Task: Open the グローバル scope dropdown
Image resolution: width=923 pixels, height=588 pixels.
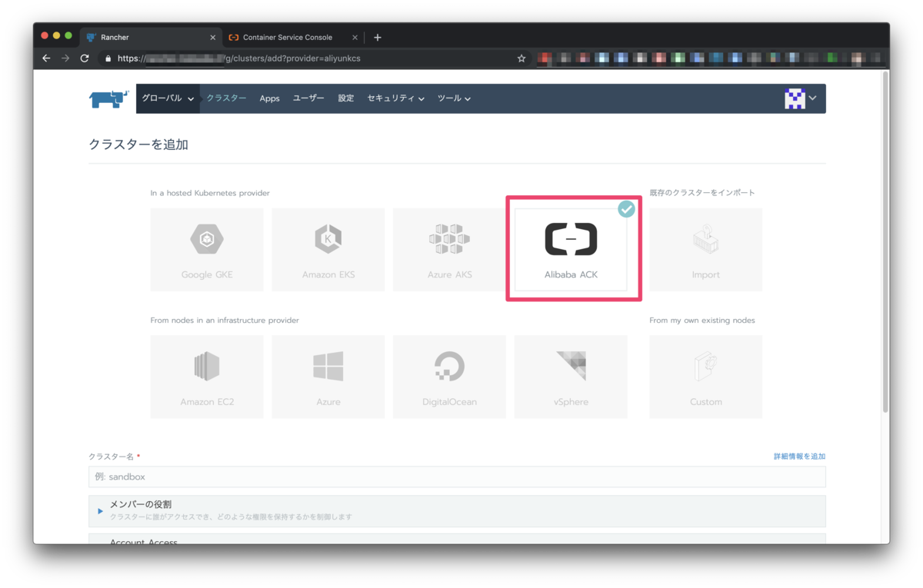Action: 168,98
